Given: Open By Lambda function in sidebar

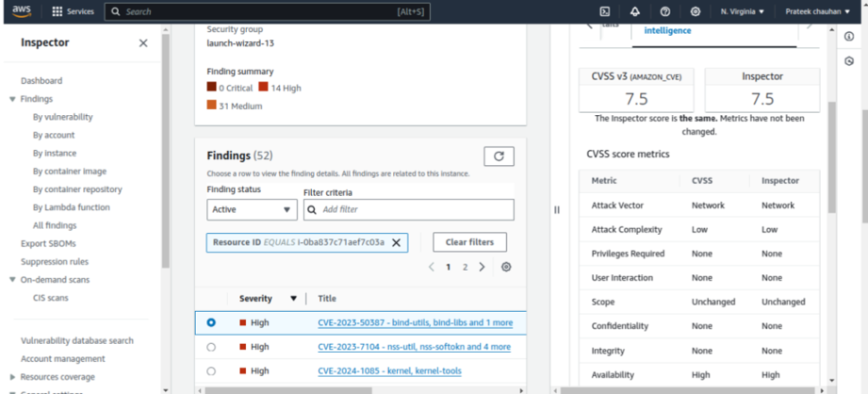Looking at the screenshot, I should point(71,207).
